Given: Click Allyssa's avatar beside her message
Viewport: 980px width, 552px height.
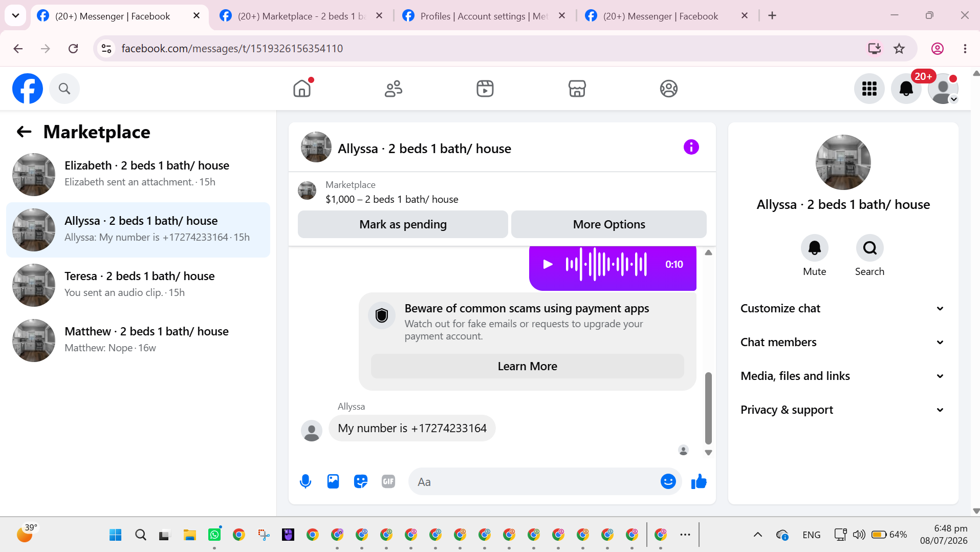Looking at the screenshot, I should (311, 431).
